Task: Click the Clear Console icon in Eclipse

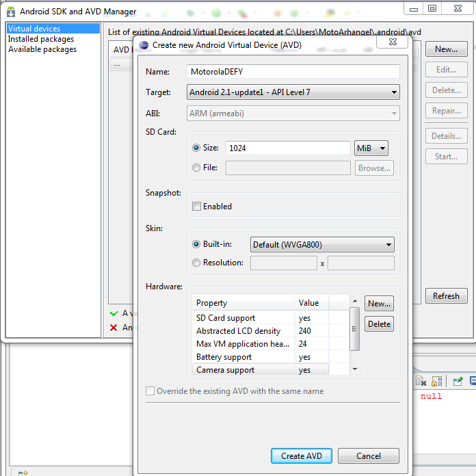Action: 421,381
